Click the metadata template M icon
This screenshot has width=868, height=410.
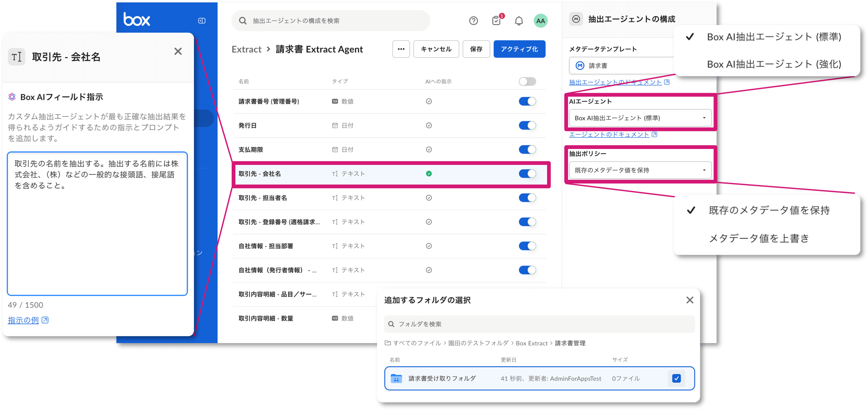tap(579, 66)
